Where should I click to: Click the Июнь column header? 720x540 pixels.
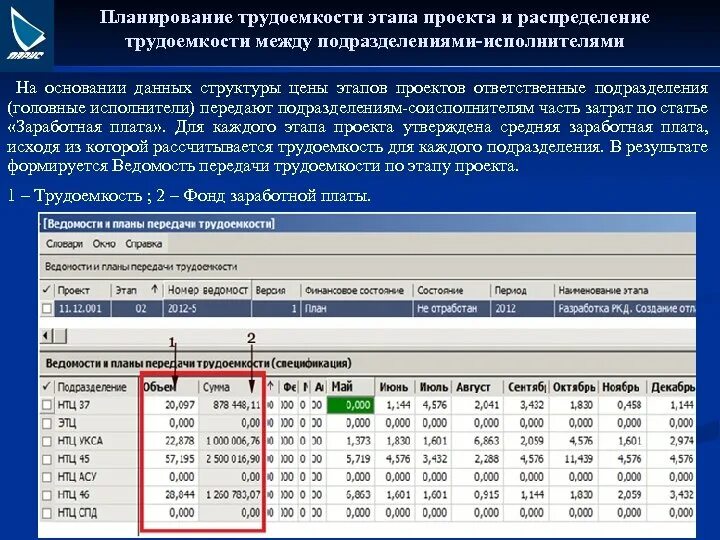point(395,387)
